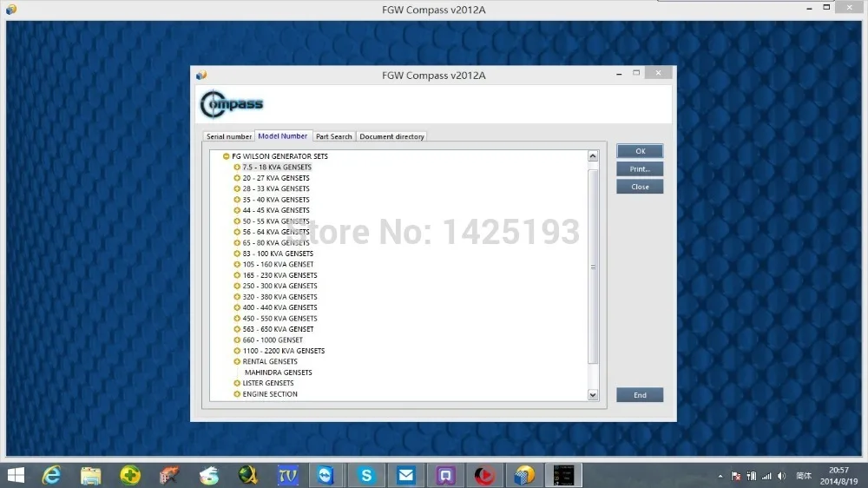Click the Close button in the dialog
868x488 pixels.
640,187
